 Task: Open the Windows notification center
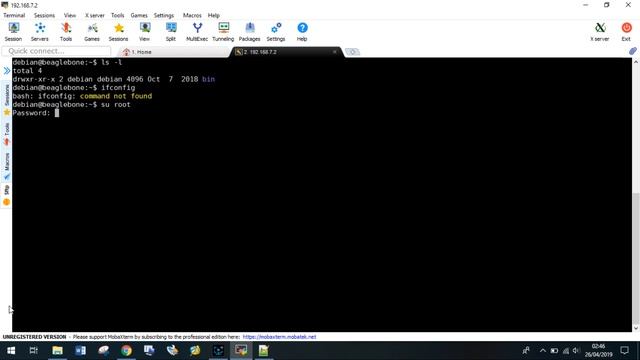click(x=624, y=351)
